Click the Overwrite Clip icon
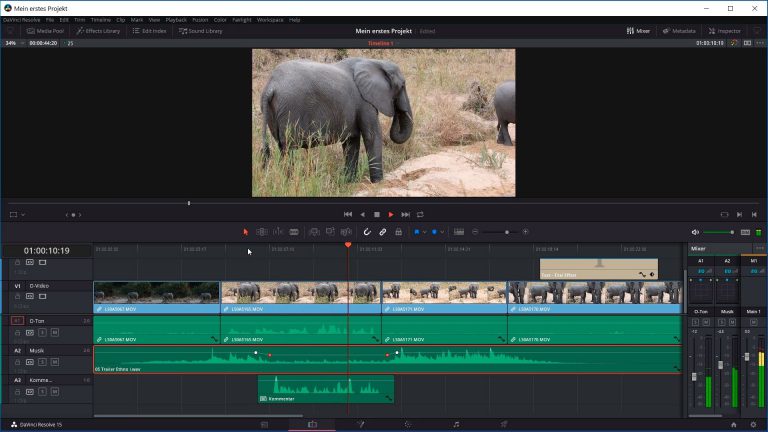 click(x=330, y=232)
